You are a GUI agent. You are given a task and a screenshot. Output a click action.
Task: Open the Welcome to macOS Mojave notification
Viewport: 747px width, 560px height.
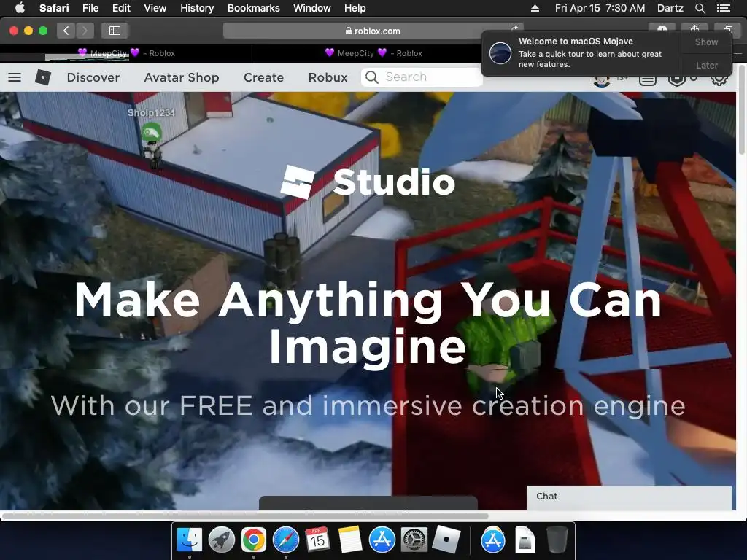click(581, 52)
